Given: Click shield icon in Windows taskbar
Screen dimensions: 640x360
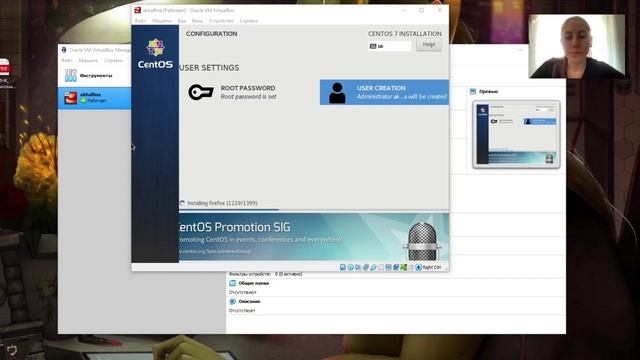Looking at the screenshot, I should pyautogui.click(x=12, y=350).
